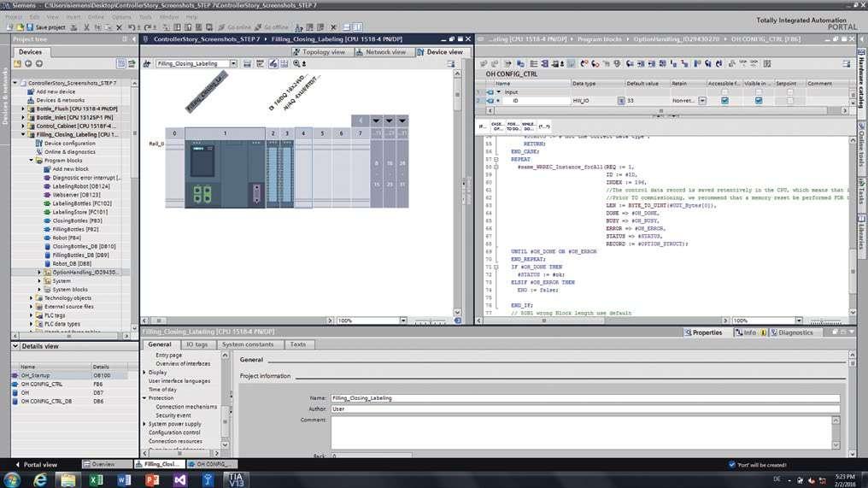Open the Online menu
This screenshot has height=488, width=868.
[96, 17]
